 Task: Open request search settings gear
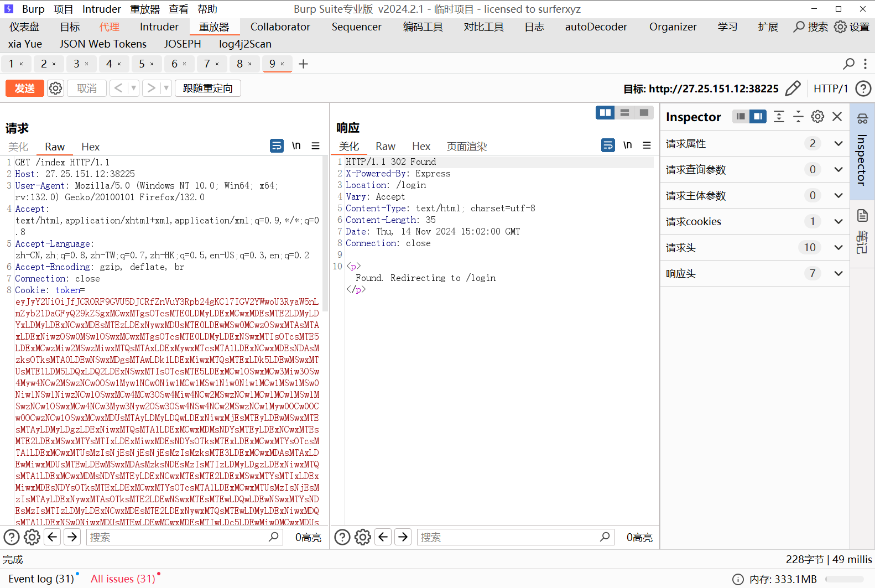click(32, 537)
